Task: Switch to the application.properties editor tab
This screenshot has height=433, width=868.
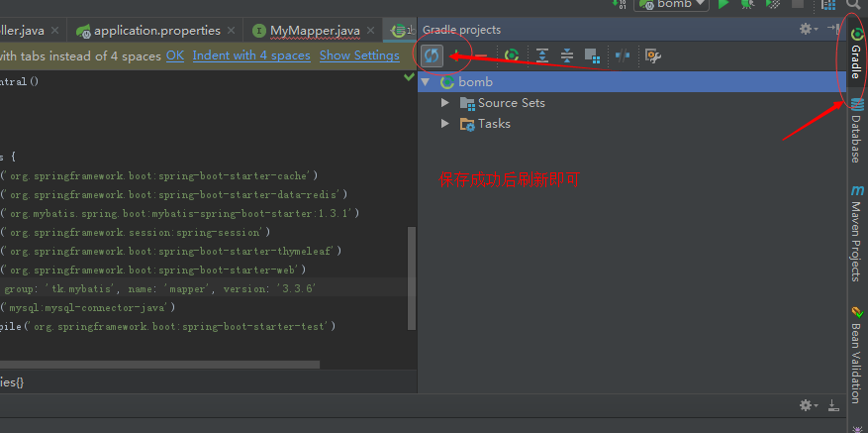Action: click(157, 31)
